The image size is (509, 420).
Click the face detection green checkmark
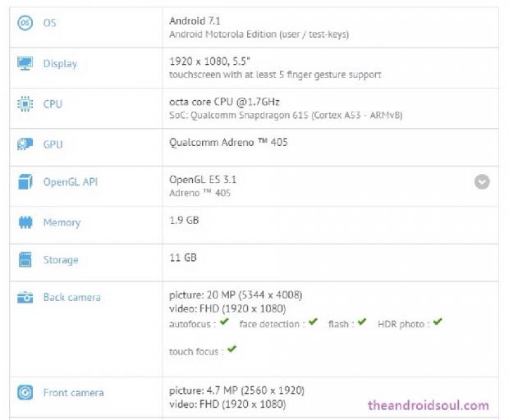pos(313,322)
